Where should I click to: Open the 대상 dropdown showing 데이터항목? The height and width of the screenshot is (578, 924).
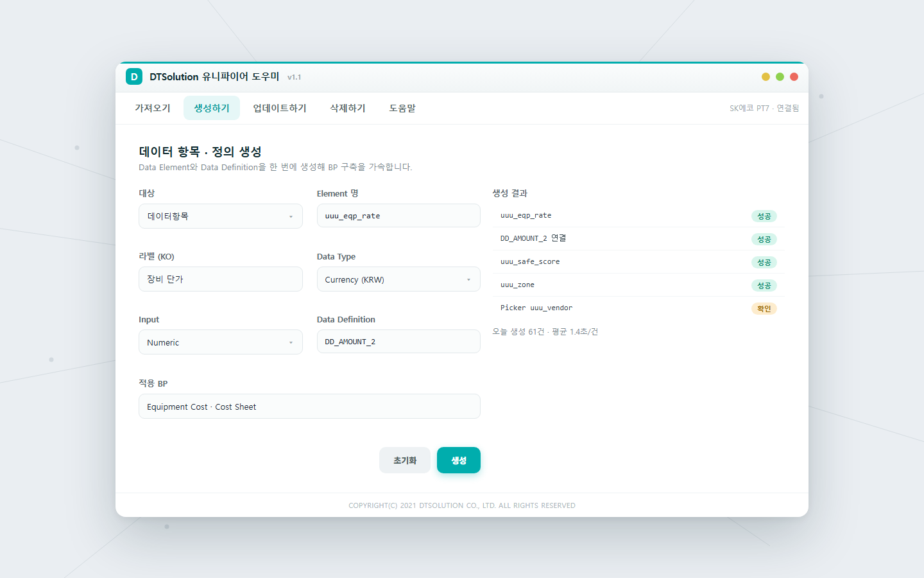(x=221, y=216)
